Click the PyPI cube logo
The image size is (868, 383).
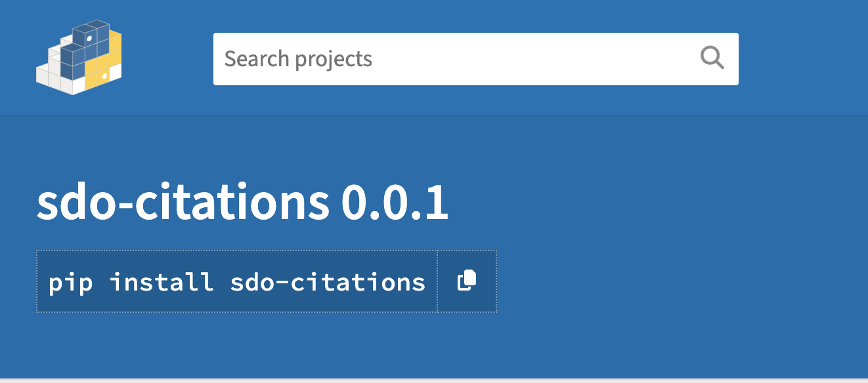[79, 58]
